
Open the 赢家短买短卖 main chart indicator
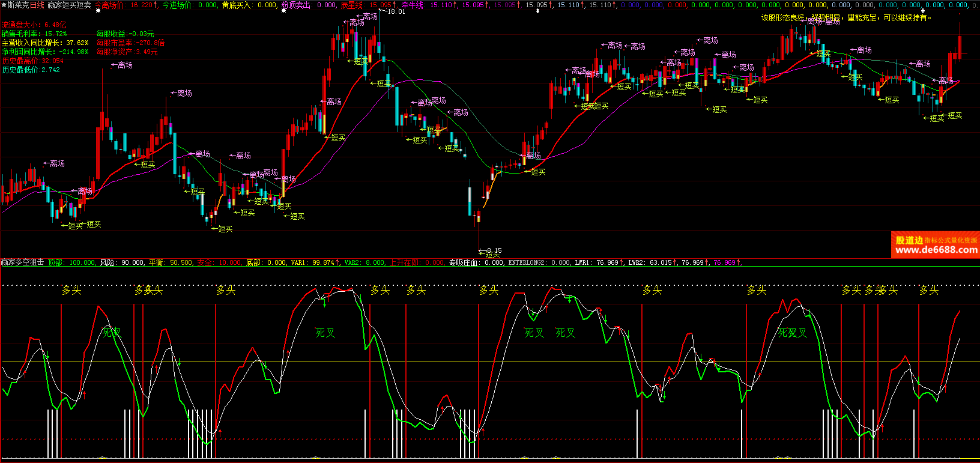[x=70, y=5]
